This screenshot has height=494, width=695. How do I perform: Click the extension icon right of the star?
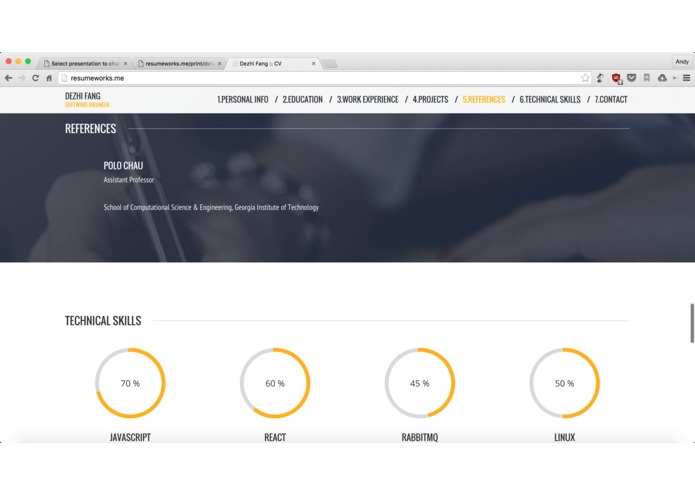(x=600, y=78)
